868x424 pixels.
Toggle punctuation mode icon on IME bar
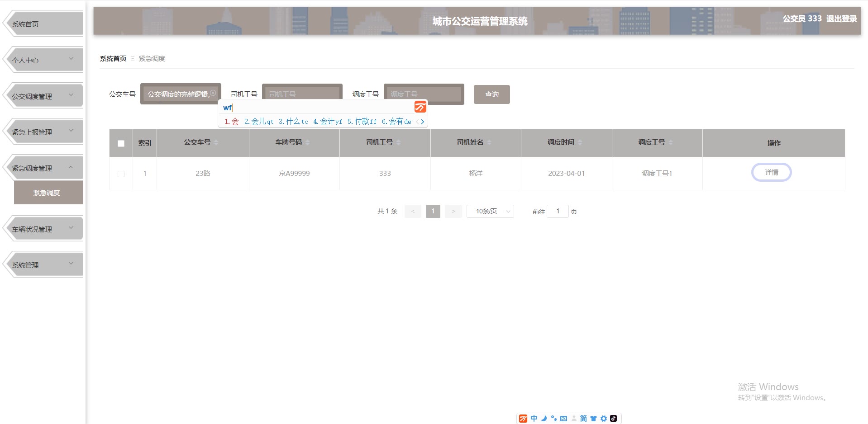[553, 419]
